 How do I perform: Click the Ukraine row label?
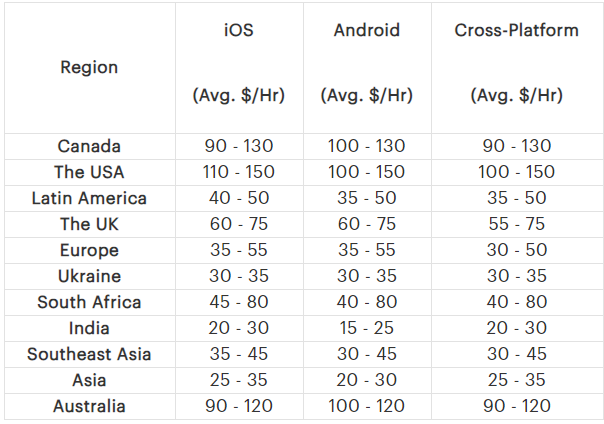[89, 276]
